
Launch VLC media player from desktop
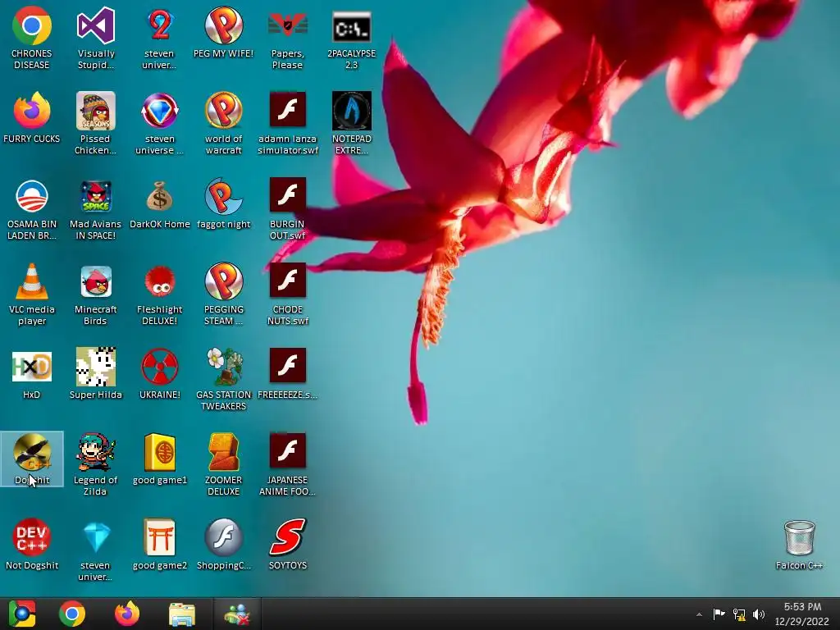(32, 294)
